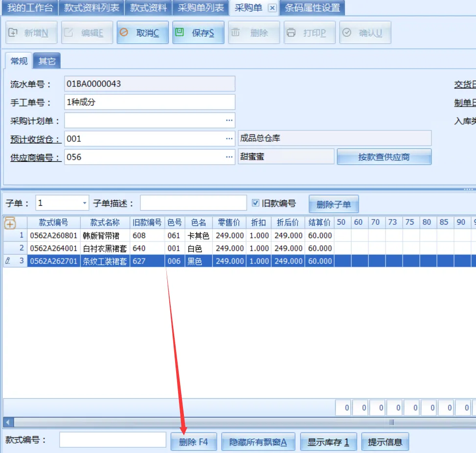Open lookup for 供应商编号 field

point(229,157)
